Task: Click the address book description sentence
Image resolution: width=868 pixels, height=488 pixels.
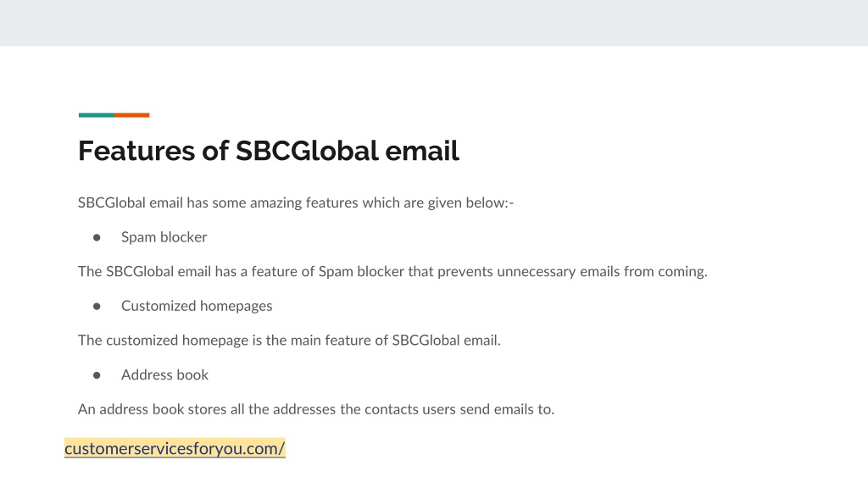Action: point(316,409)
